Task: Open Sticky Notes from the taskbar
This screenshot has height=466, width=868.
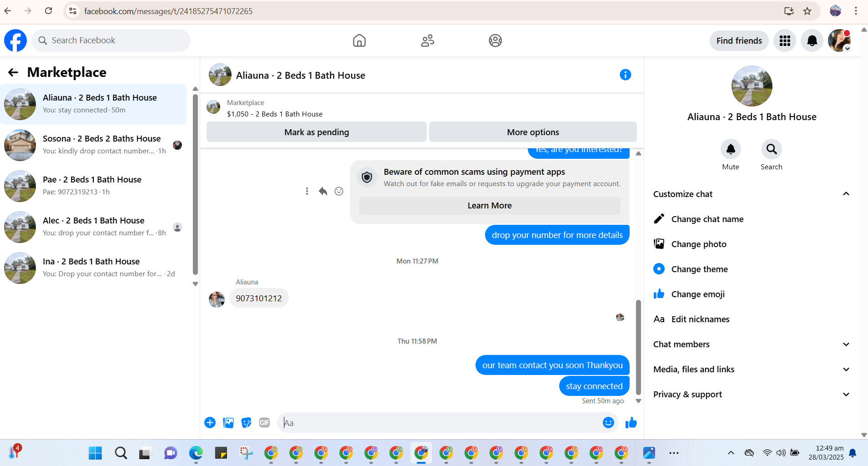Action: (x=221, y=453)
